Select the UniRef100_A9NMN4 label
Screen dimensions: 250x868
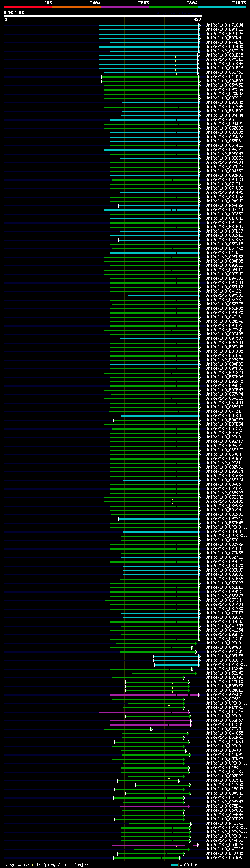tap(224, 115)
